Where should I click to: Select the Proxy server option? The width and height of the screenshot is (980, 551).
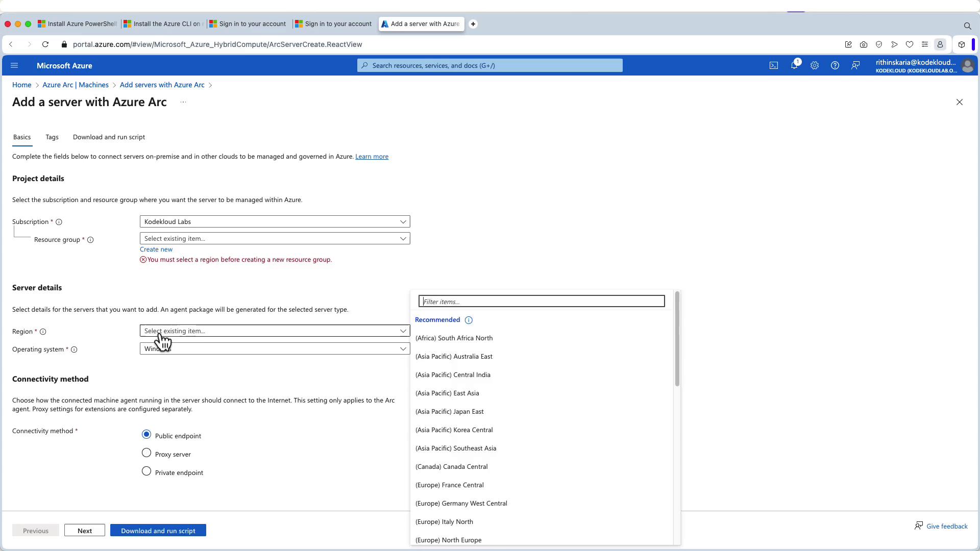click(146, 453)
